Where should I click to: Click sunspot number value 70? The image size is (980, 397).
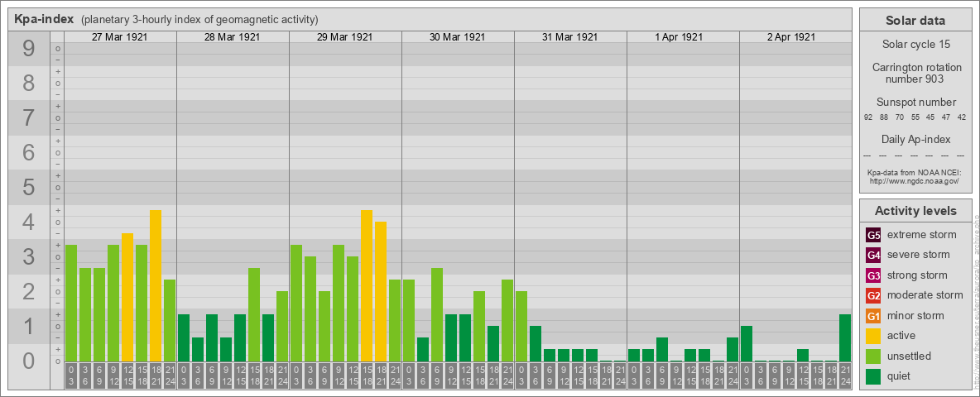[900, 117]
